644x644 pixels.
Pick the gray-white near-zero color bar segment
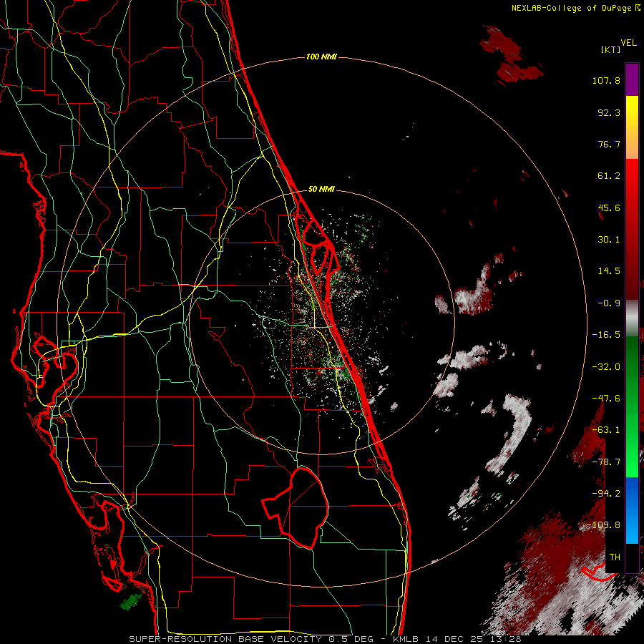coord(632,318)
